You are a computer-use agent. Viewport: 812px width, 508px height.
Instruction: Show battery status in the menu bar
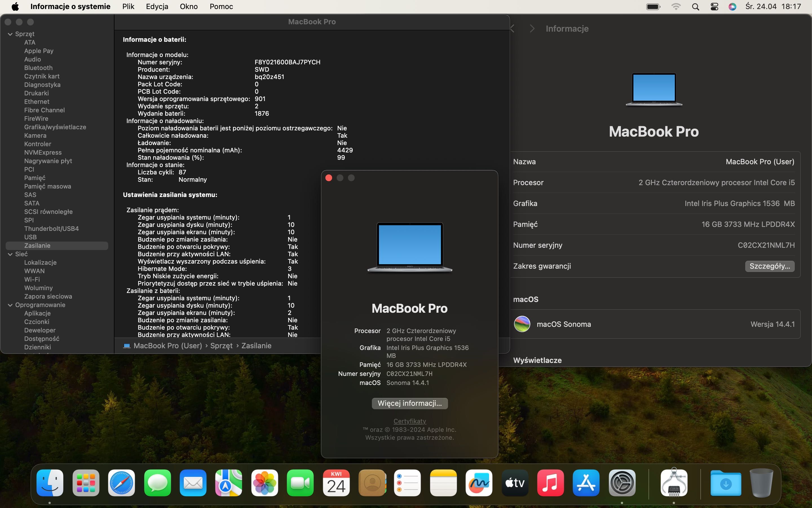(653, 6)
